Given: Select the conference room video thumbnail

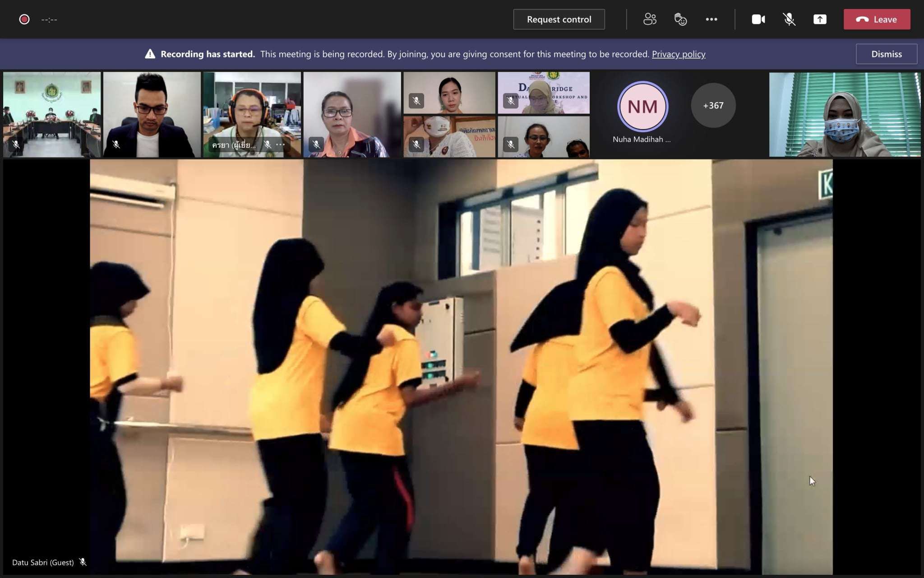Looking at the screenshot, I should 52,115.
